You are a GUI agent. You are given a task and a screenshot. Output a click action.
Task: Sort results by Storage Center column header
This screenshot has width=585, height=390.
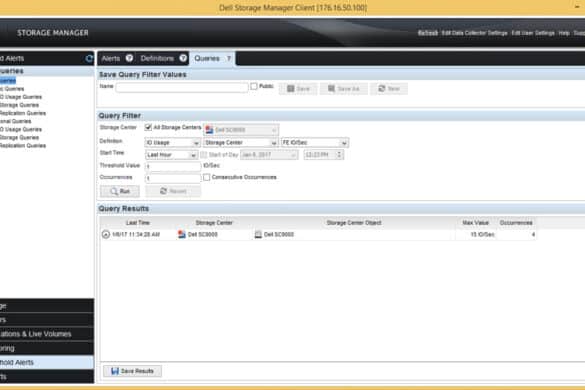[x=214, y=223]
